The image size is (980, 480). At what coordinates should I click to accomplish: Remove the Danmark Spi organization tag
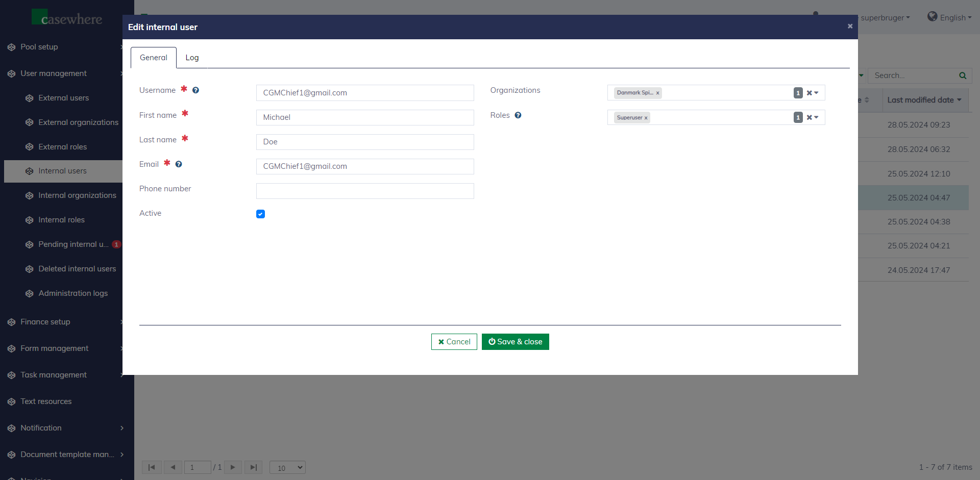coord(657,93)
